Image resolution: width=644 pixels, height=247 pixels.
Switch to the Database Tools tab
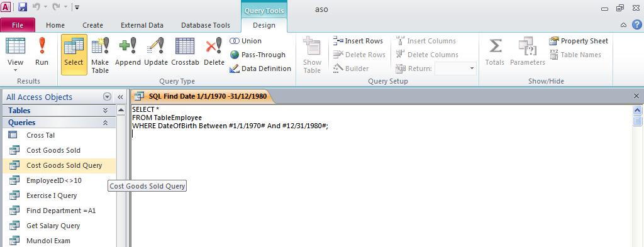206,25
